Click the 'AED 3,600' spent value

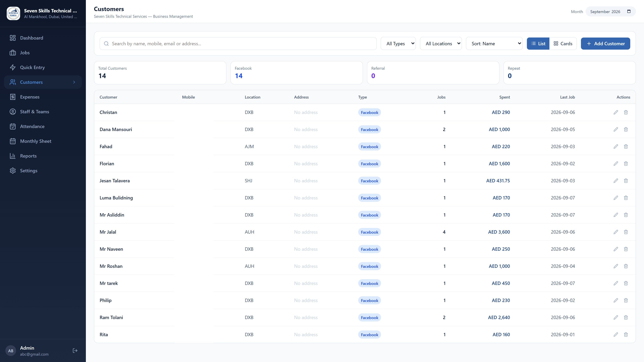[499, 232]
